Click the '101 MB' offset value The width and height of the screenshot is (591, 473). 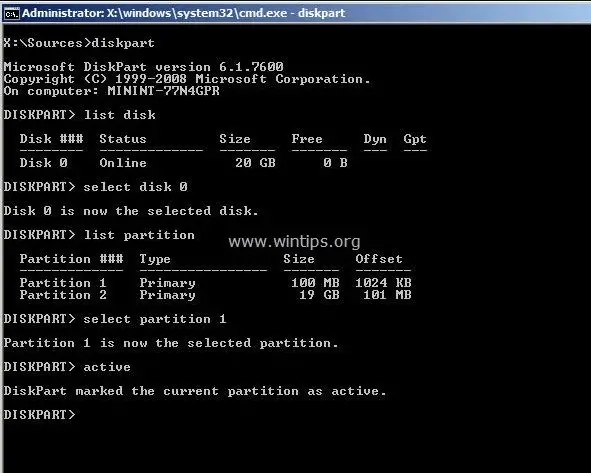click(x=387, y=295)
